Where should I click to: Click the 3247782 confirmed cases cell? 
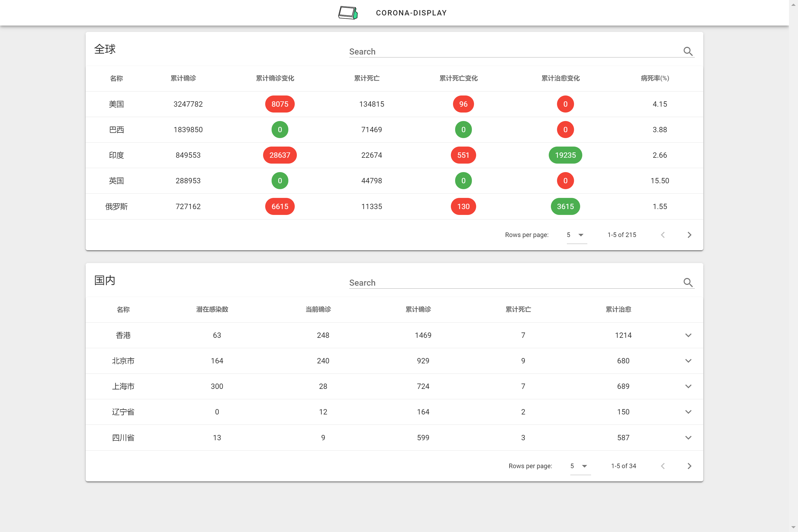[x=188, y=104]
